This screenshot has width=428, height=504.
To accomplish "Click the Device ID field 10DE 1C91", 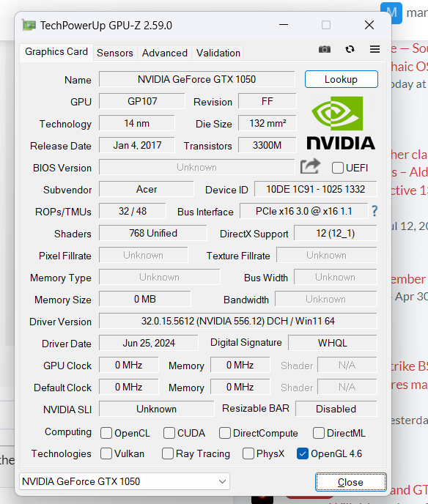I will point(315,189).
